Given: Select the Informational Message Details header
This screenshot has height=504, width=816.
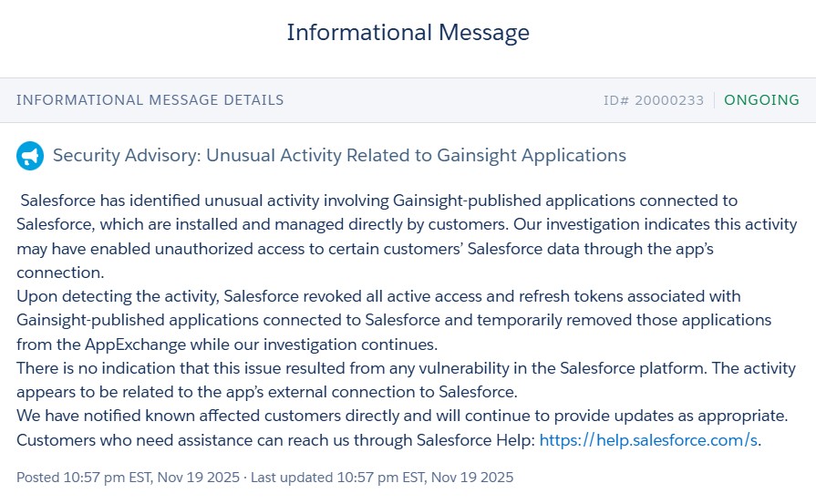Looking at the screenshot, I should 150,100.
